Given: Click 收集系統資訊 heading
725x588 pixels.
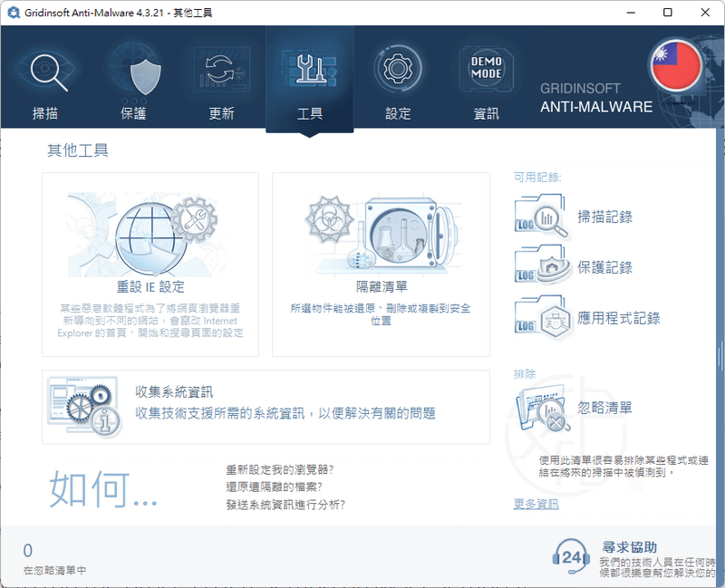Looking at the screenshot, I should [174, 392].
